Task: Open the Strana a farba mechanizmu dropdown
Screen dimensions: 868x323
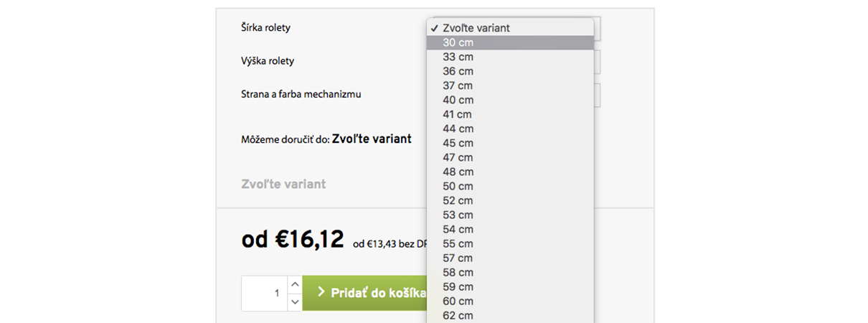Action: click(x=597, y=95)
